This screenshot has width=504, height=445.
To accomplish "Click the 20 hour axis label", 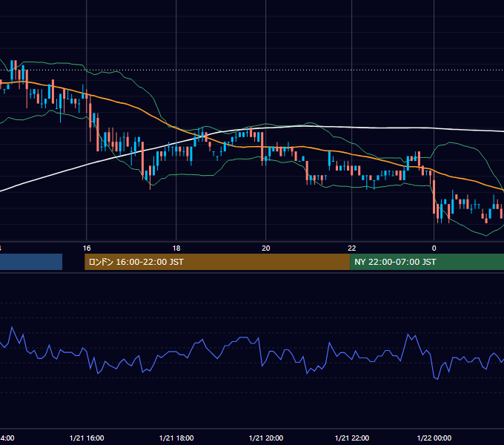I will (x=266, y=248).
